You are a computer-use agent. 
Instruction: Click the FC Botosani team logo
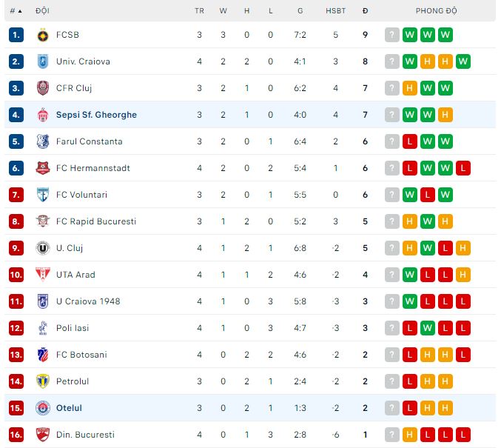point(42,355)
